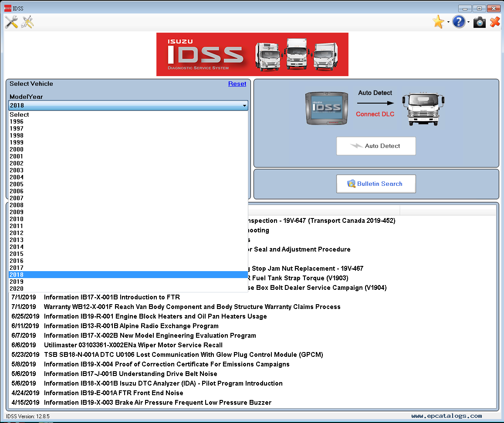Select model year 2011
Viewport: 504px width, 423px height.
(128, 226)
